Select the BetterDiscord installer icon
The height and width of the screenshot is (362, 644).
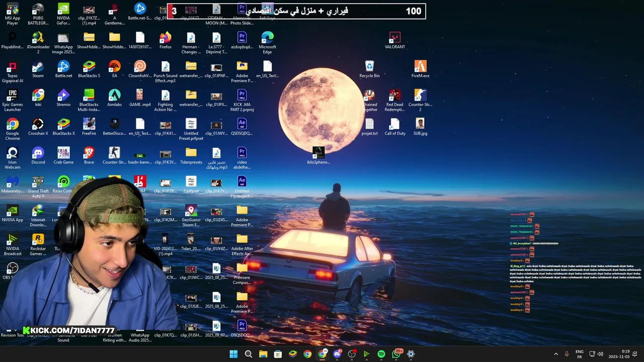114,127
